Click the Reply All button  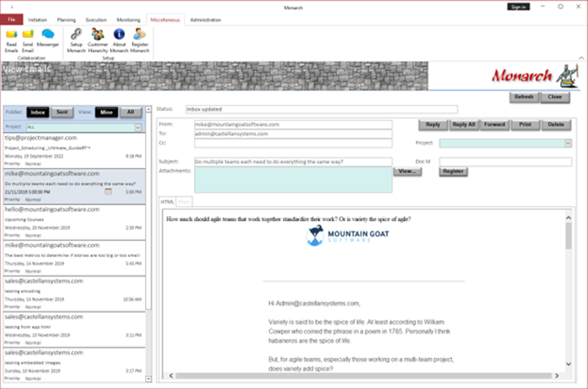pyautogui.click(x=464, y=124)
